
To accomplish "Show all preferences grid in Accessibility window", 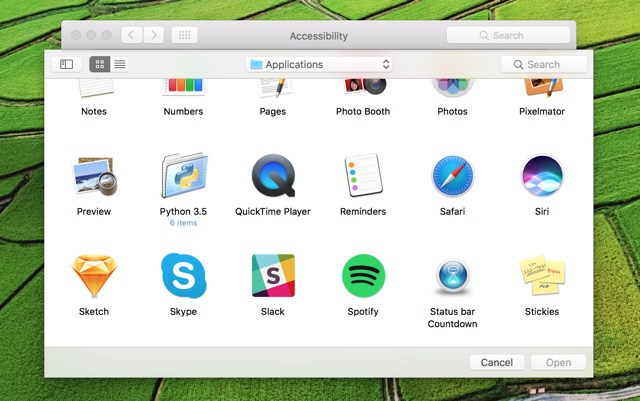I will coord(184,35).
